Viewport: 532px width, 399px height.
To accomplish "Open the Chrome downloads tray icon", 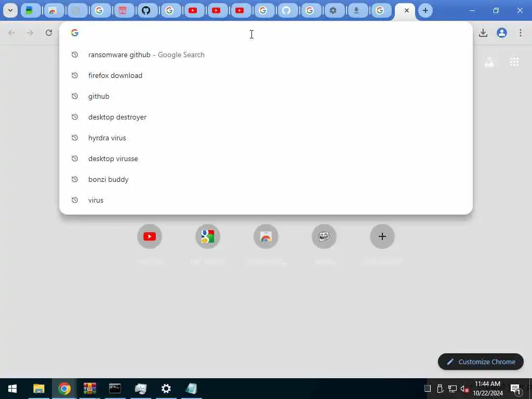I will coord(483,33).
